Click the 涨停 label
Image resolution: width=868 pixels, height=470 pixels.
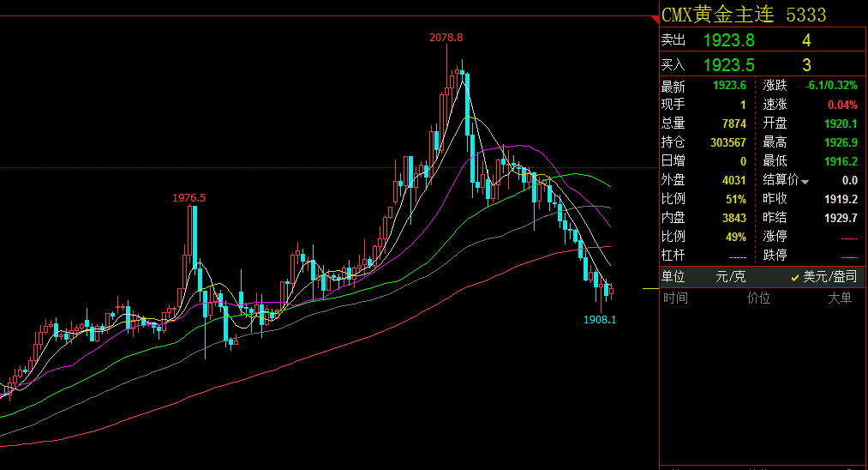(775, 236)
